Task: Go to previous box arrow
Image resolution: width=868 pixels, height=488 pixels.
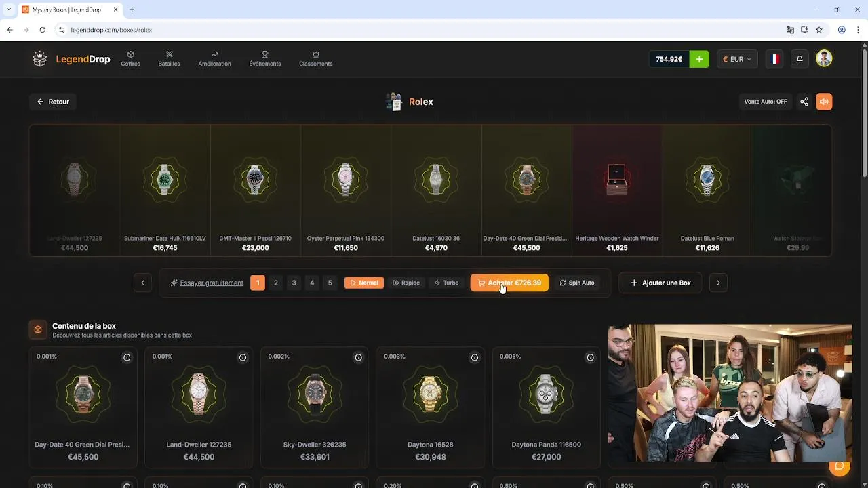Action: pyautogui.click(x=142, y=283)
